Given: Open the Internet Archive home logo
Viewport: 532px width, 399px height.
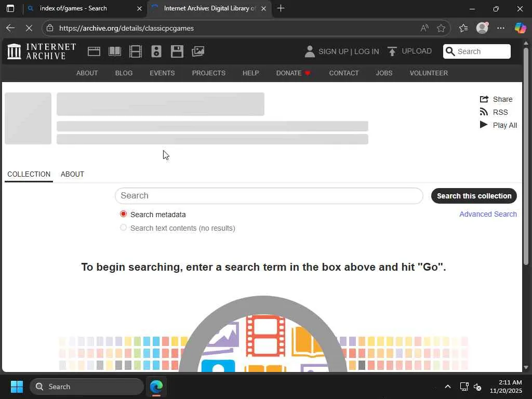Looking at the screenshot, I should coord(42,51).
